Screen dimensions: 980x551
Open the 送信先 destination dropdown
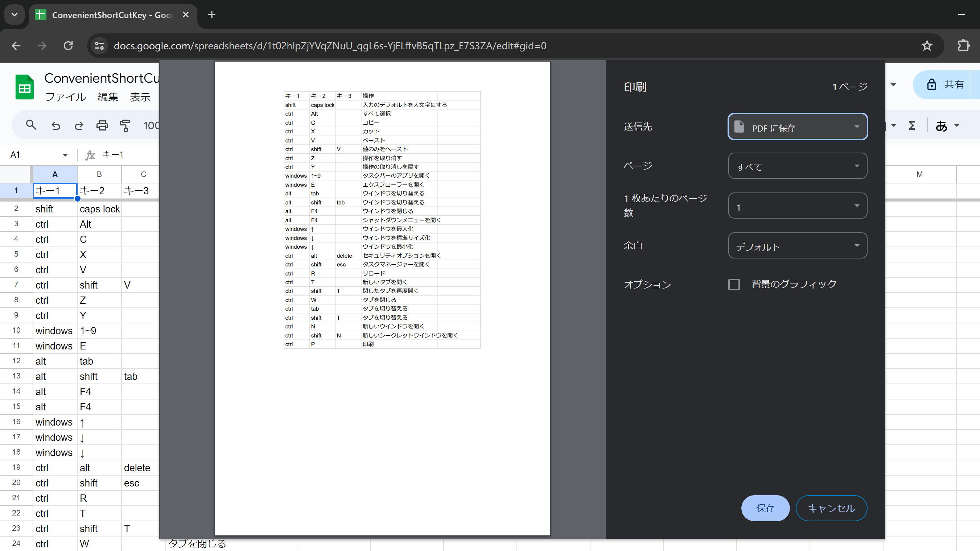[797, 127]
